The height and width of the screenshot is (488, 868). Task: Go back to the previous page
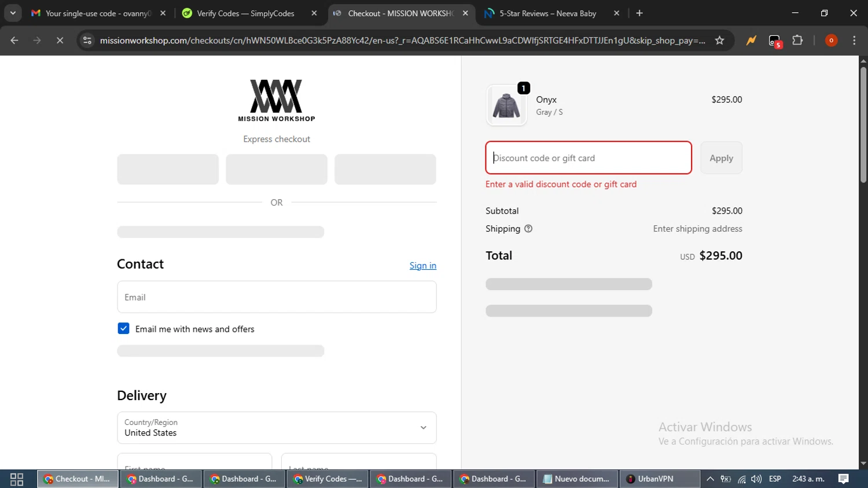14,41
